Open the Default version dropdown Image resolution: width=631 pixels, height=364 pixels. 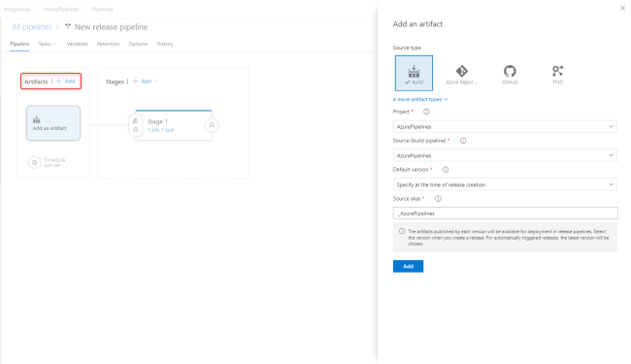[x=505, y=184]
